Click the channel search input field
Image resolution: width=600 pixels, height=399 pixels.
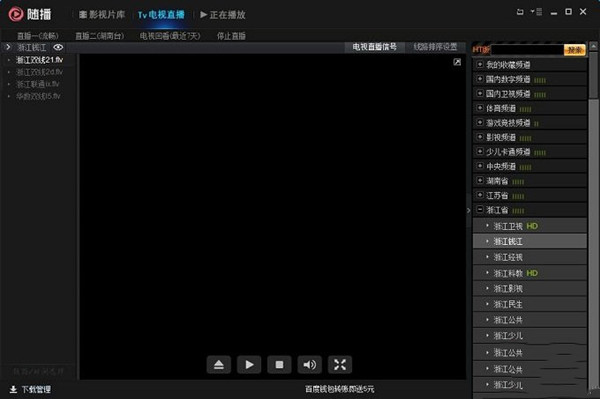pos(527,50)
